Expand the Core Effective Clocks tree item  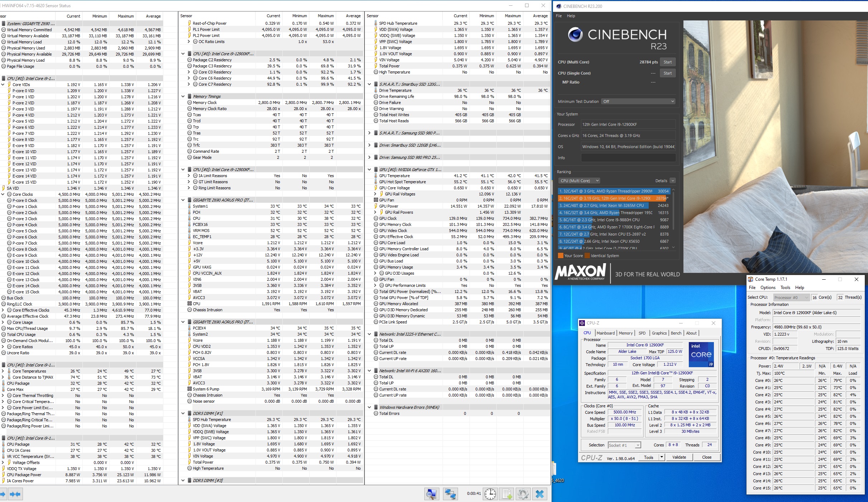[3, 310]
